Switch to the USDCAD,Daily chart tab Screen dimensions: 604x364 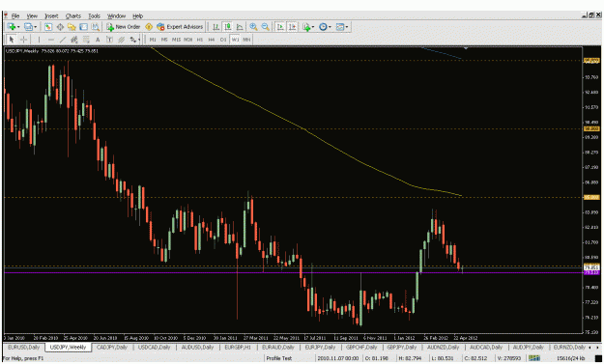point(154,348)
